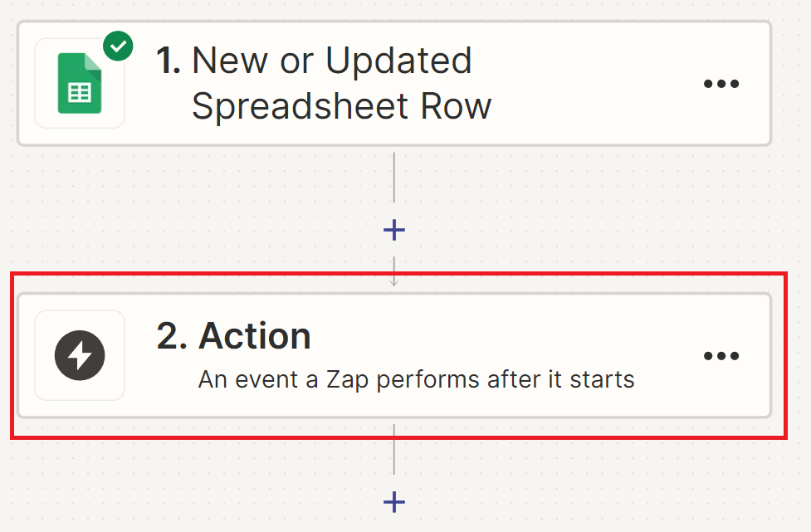Viewport: 811px width, 532px height.
Task: Open the Action step's three-dot menu
Action: [721, 356]
